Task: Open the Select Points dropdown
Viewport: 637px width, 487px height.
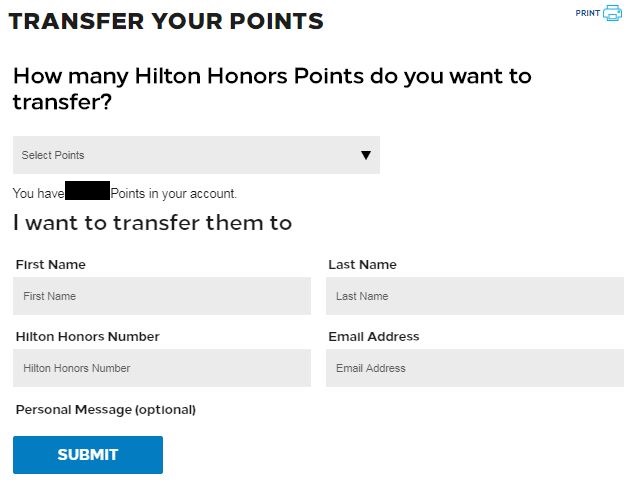Action: pyautogui.click(x=196, y=155)
